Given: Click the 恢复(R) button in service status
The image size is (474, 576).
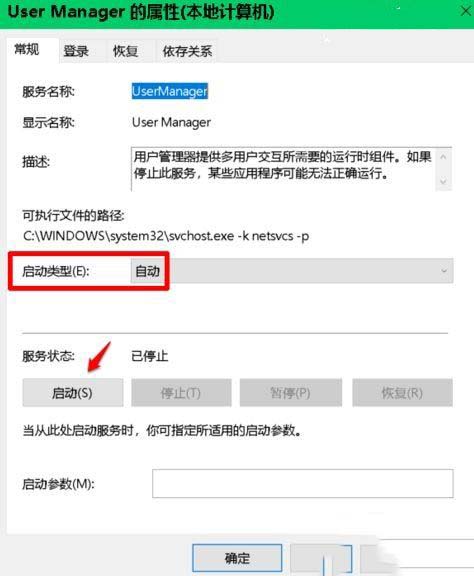Looking at the screenshot, I should click(402, 393).
